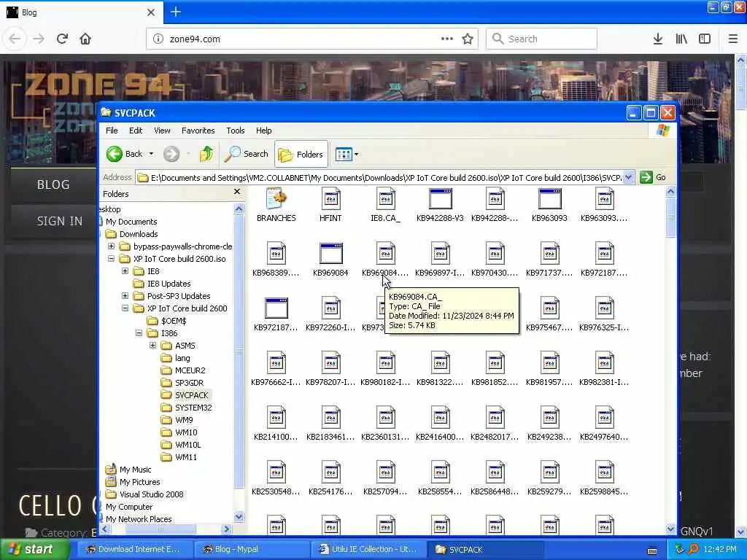
Task: Select the BRANCHES file icon
Action: [276, 199]
